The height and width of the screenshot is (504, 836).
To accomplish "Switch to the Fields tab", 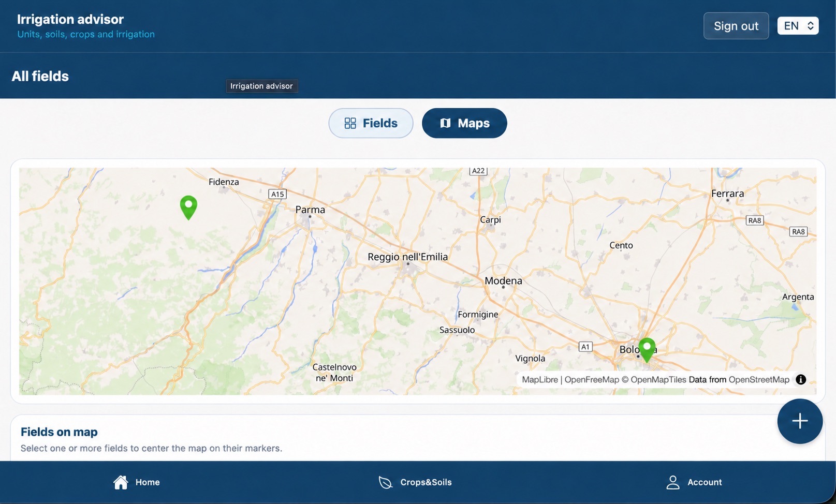I will pos(371,123).
